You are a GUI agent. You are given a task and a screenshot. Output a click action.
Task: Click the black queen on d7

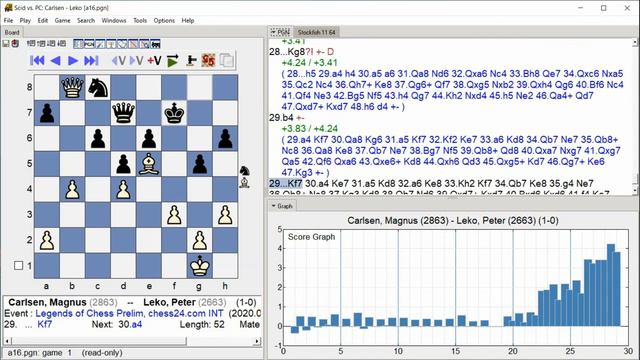coord(123,113)
